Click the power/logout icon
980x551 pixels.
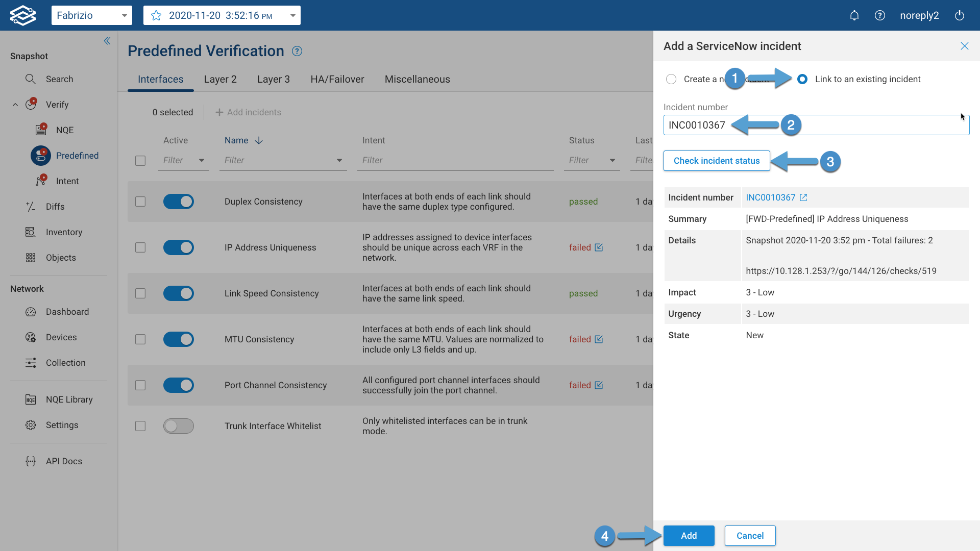pyautogui.click(x=959, y=15)
